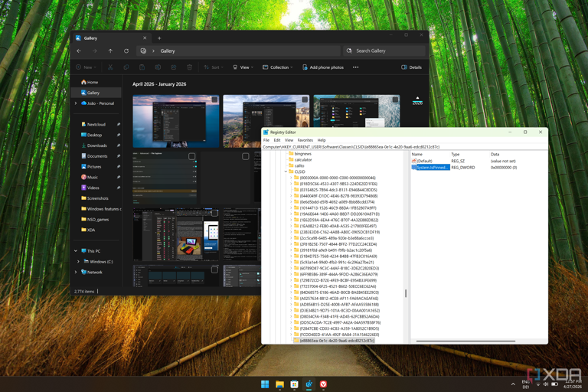Click Registry Editor horizontal scrollbar in values pane
588x392 pixels.
tap(465, 341)
